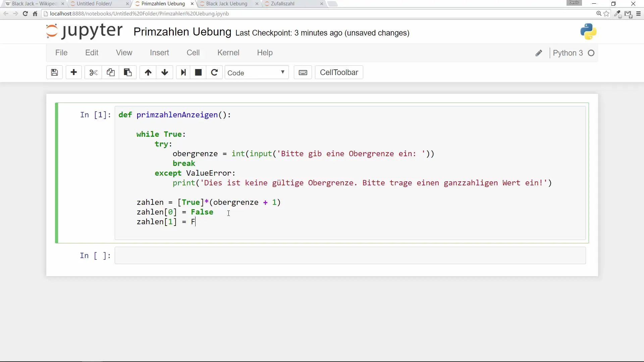Open command palette keyboard icon
This screenshot has width=644, height=362.
[x=303, y=72]
